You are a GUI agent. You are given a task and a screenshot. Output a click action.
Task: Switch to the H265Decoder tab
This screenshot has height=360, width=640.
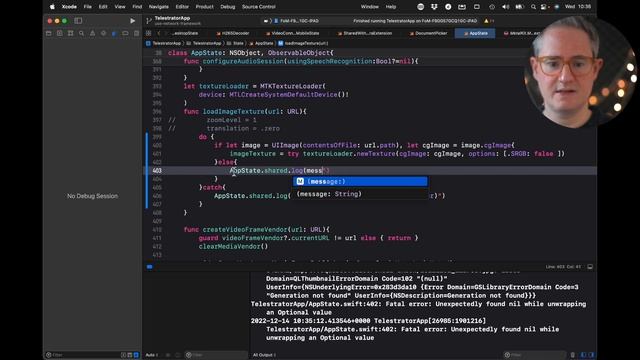click(x=233, y=33)
